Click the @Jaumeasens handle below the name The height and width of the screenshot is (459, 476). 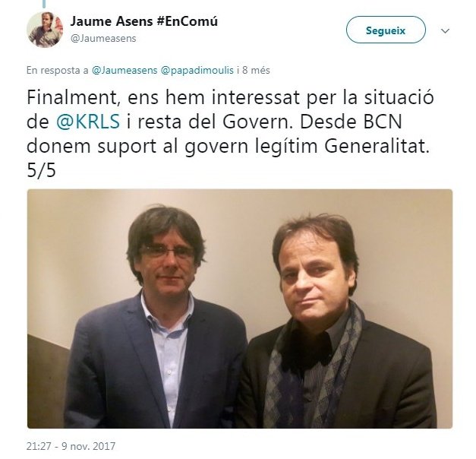103,39
